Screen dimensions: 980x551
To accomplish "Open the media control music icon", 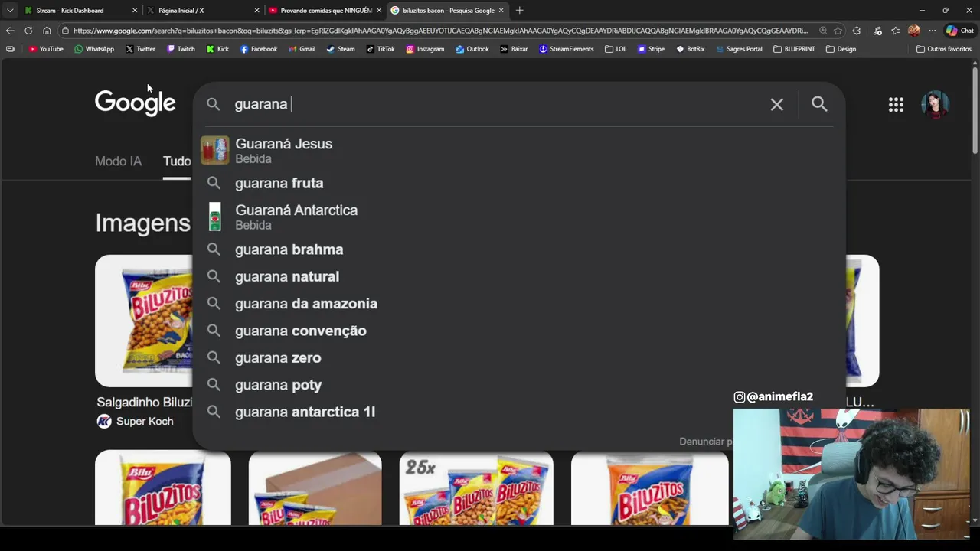I will coord(877,31).
